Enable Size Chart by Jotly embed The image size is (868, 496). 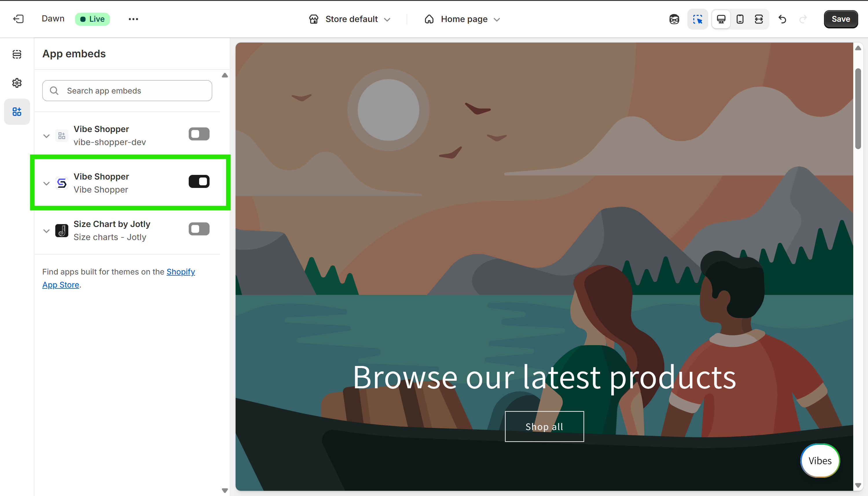click(199, 228)
